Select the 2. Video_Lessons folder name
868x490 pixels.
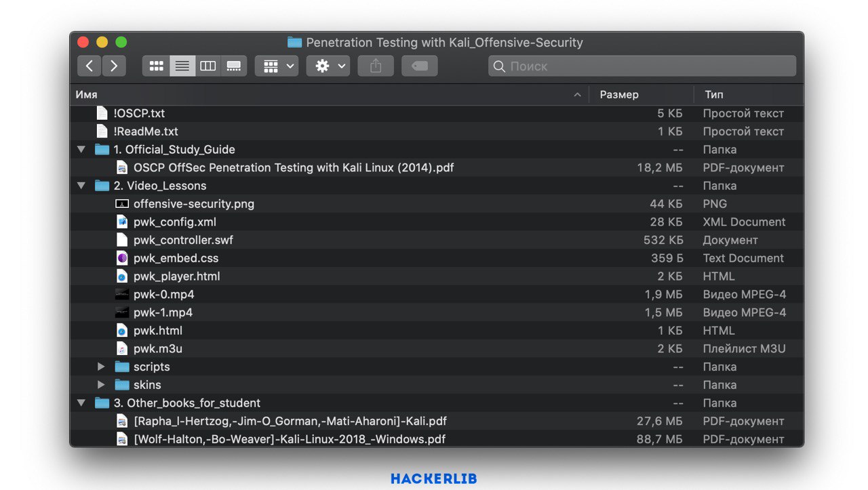pos(160,186)
